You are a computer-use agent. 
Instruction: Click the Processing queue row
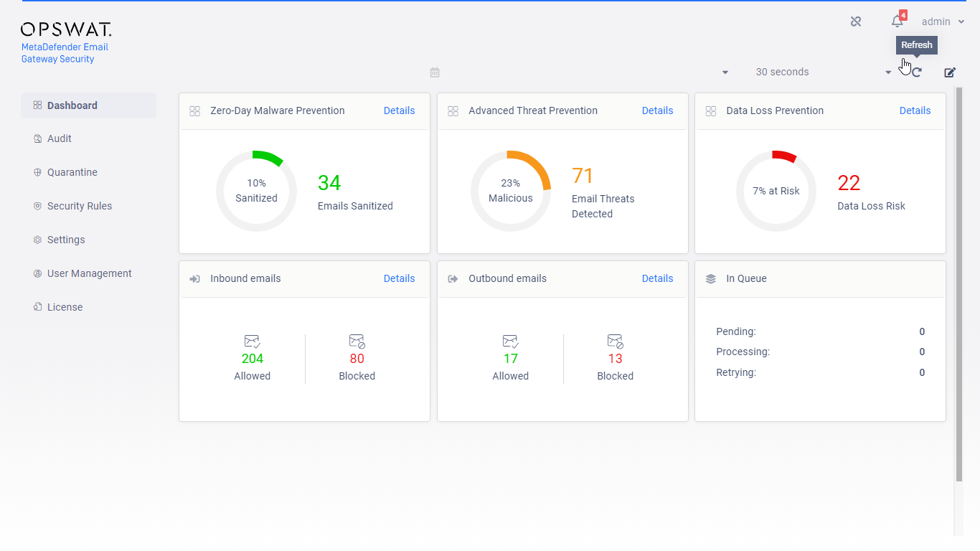[820, 352]
